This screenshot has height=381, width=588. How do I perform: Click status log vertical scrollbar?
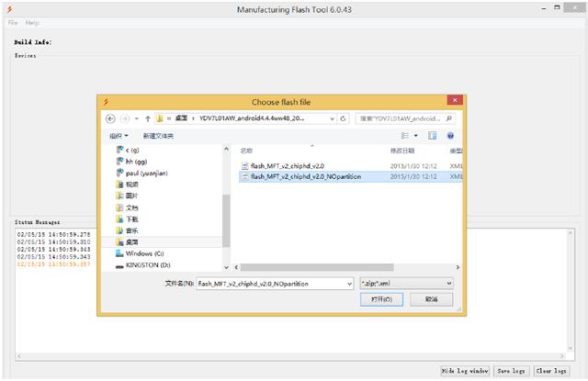tap(571, 290)
